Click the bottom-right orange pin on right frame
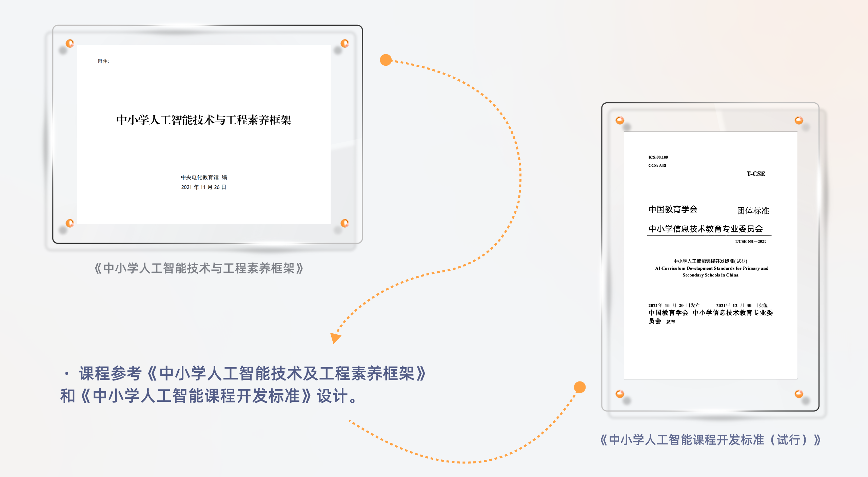 pyautogui.click(x=799, y=394)
